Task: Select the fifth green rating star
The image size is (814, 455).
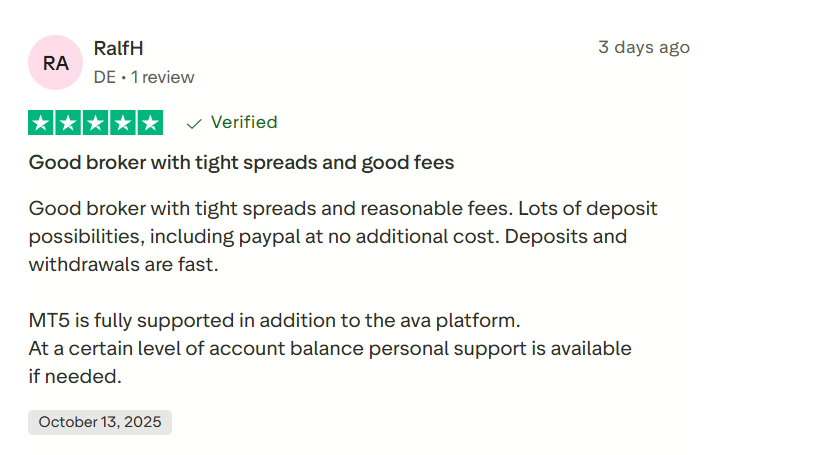Action: pos(150,123)
